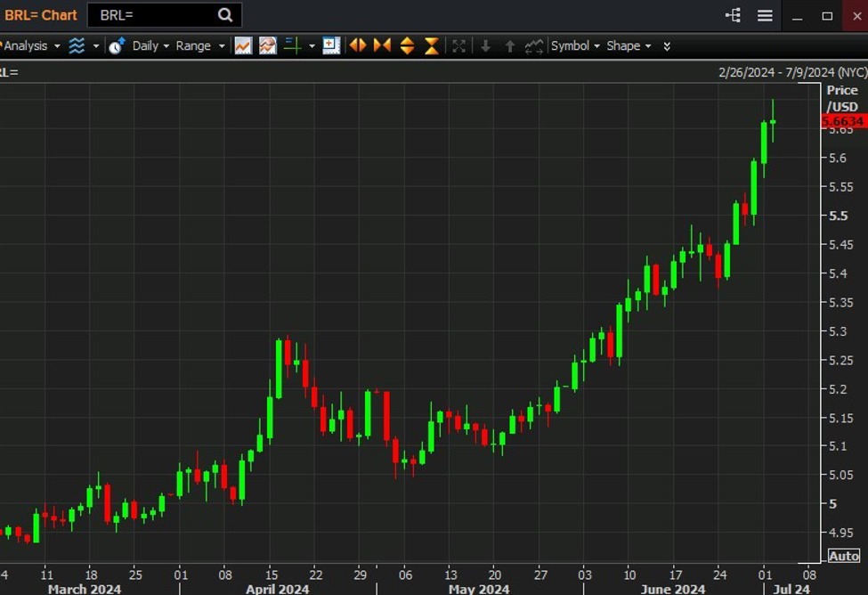
Task: Expand the toolbar overflow chevron
Action: click(666, 45)
